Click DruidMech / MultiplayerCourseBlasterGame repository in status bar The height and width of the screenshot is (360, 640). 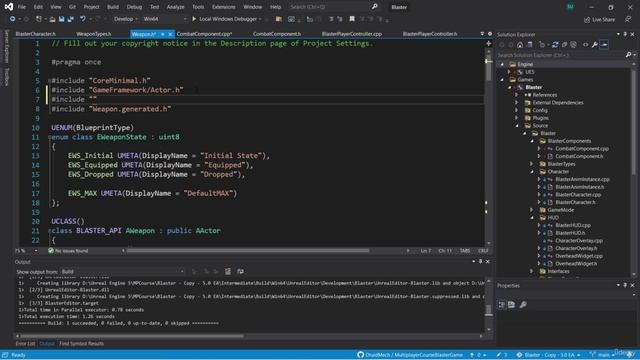(410, 355)
